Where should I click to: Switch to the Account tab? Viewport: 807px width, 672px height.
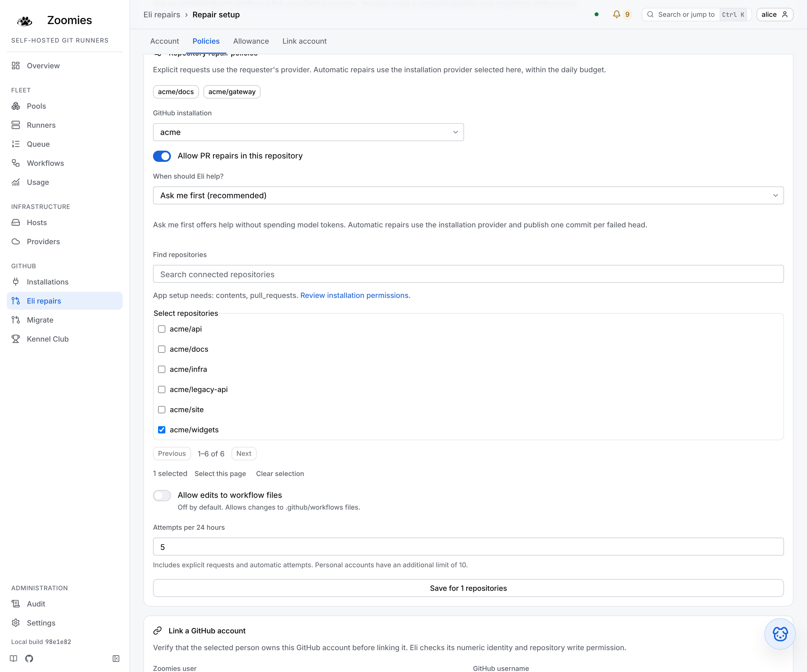click(x=164, y=41)
